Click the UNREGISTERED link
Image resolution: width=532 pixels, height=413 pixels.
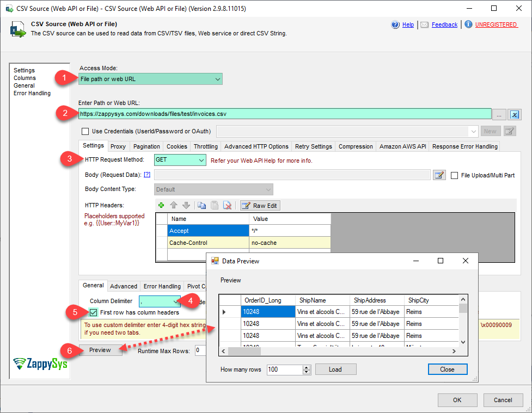[496, 24]
